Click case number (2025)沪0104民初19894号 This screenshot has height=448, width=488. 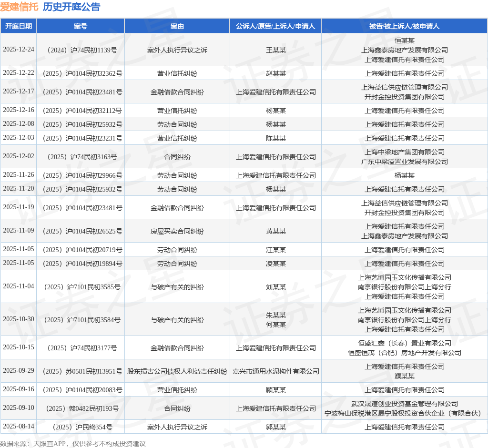(80, 264)
